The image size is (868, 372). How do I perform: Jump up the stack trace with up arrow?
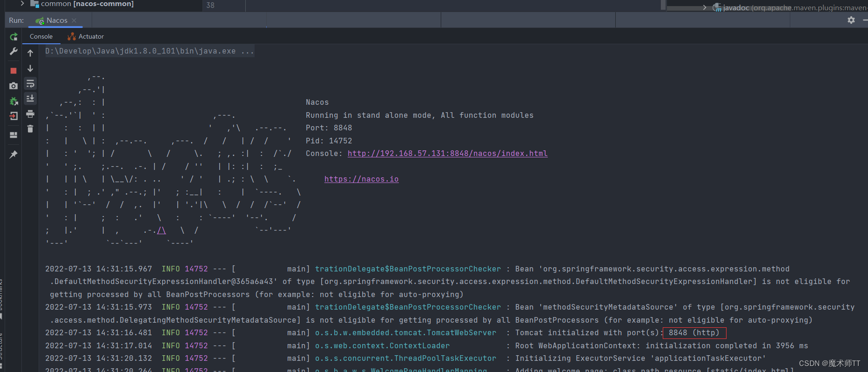click(x=30, y=53)
